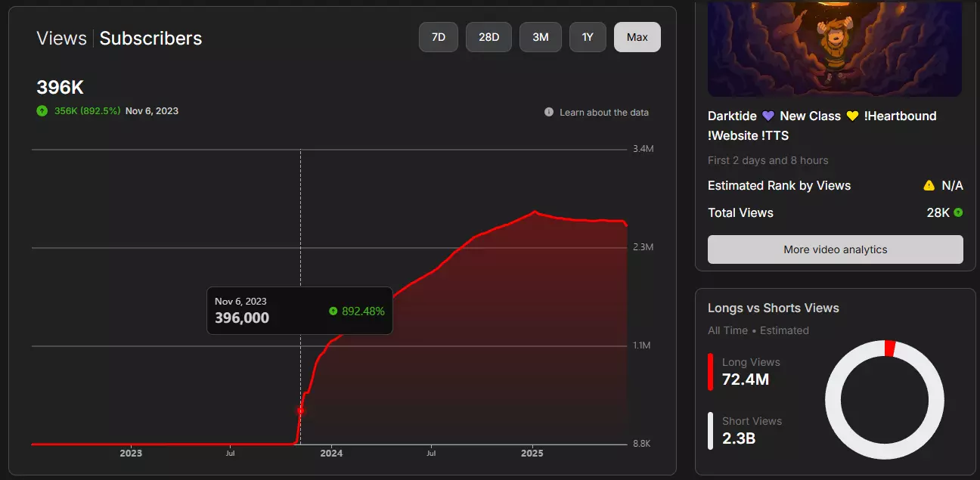This screenshot has width=980, height=480.
Task: Click the green indicator icon beside 28K
Action: point(958,212)
